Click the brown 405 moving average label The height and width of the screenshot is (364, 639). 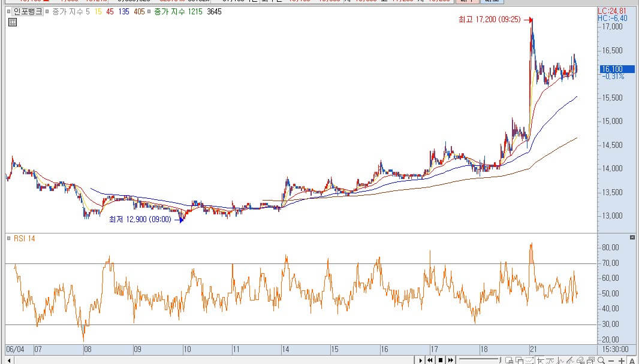click(139, 11)
